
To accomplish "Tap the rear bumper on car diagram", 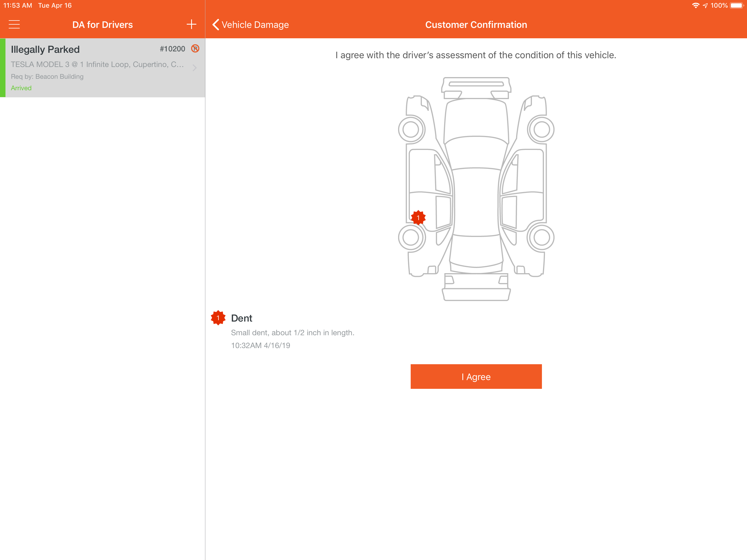I will click(476, 294).
